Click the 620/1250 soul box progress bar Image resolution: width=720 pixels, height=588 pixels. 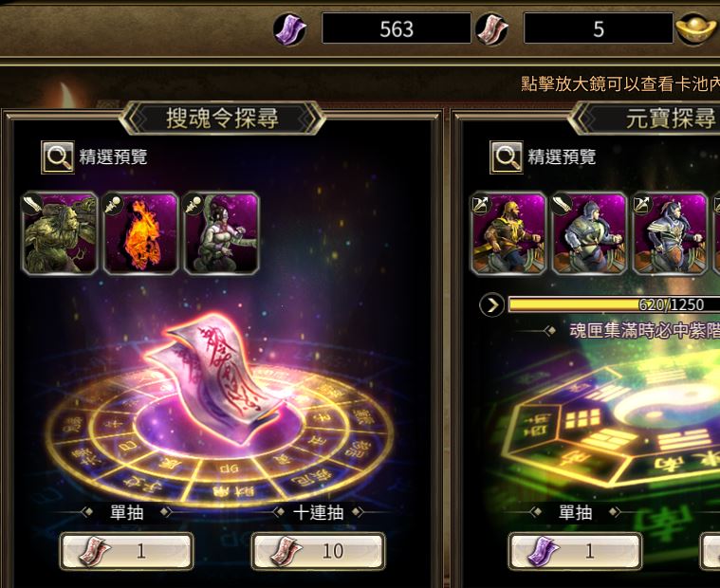coord(615,304)
